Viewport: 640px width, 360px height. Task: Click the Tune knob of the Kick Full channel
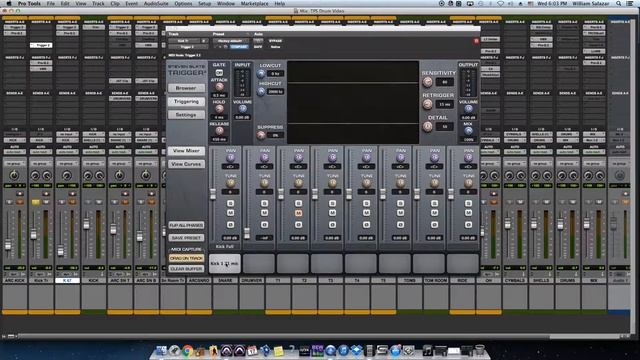point(231,183)
